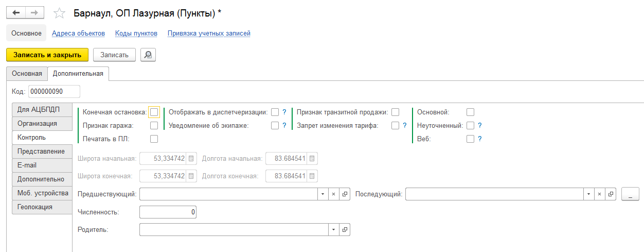Click Записать и закрыть button
This screenshot has height=252, width=644.
[x=47, y=55]
